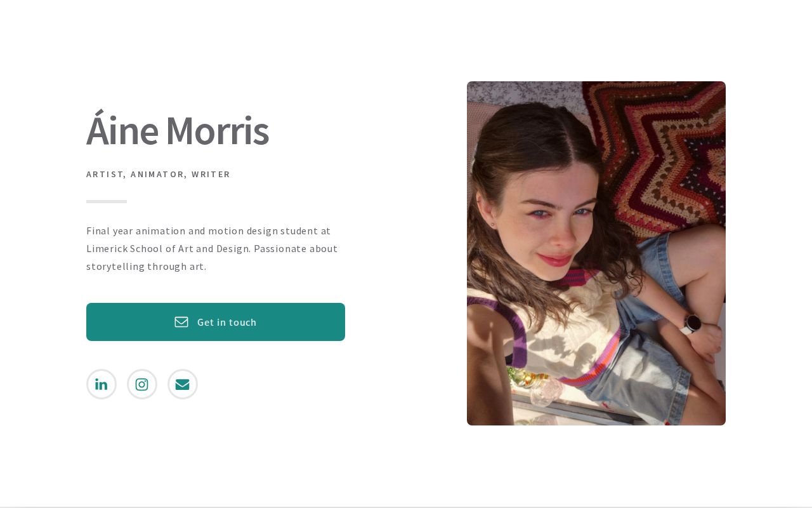Click the short gray divider line
Image resolution: width=812 pixels, height=508 pixels.
click(106, 201)
